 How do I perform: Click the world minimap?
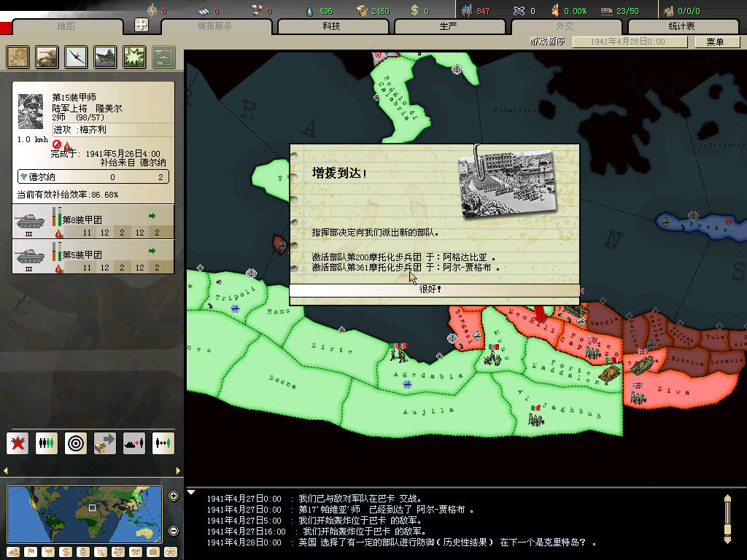pyautogui.click(x=85, y=514)
